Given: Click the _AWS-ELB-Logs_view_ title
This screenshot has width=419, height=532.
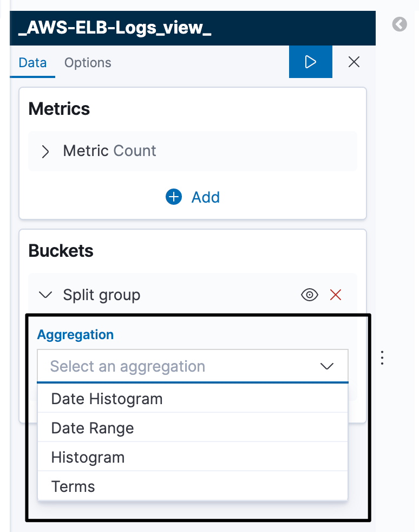Looking at the screenshot, I should click(115, 28).
